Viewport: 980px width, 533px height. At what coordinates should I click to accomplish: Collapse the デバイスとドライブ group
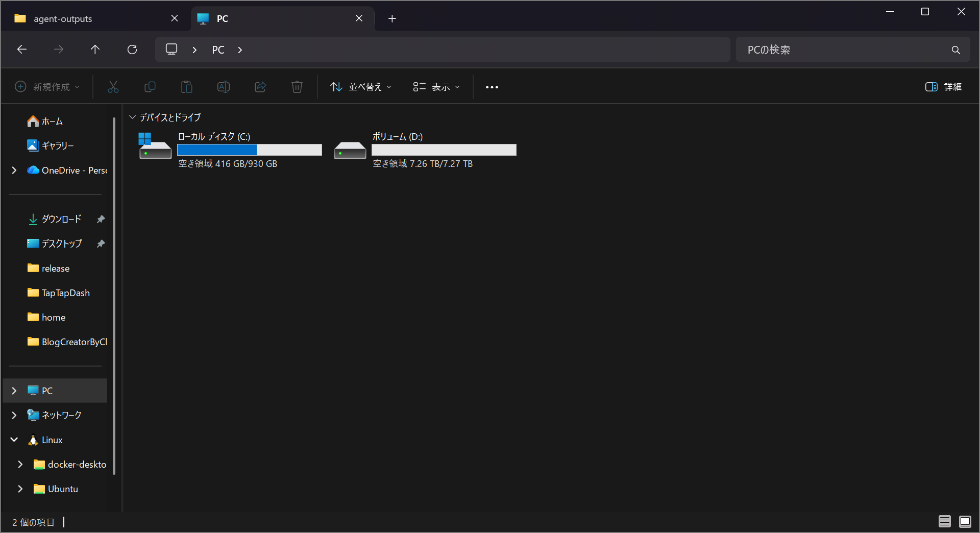tap(132, 117)
